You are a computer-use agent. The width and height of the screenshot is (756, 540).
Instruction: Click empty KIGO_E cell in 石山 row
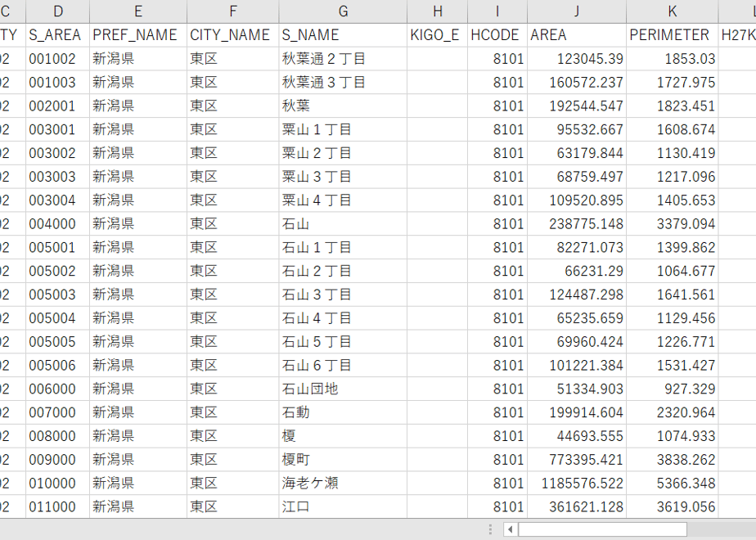click(437, 223)
